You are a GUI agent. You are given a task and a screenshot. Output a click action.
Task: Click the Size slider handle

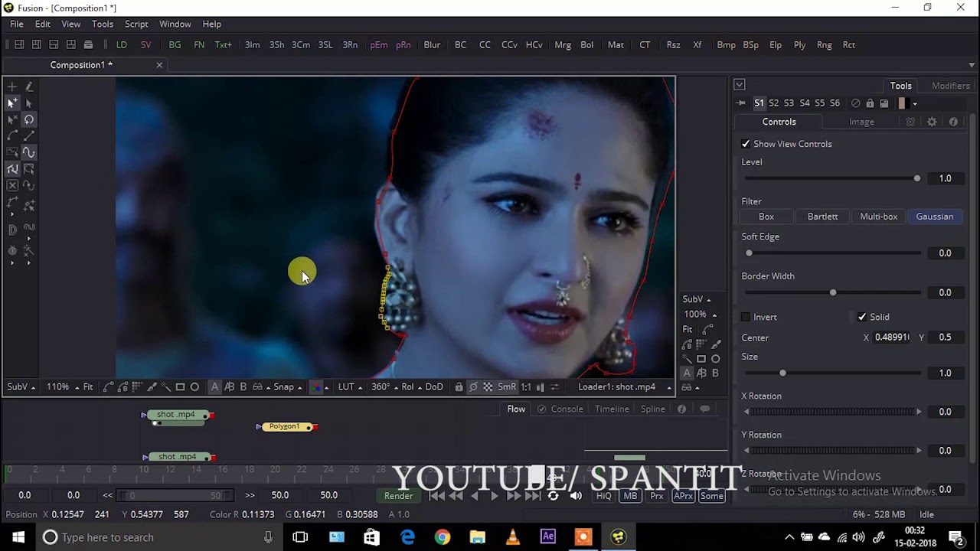coord(782,373)
